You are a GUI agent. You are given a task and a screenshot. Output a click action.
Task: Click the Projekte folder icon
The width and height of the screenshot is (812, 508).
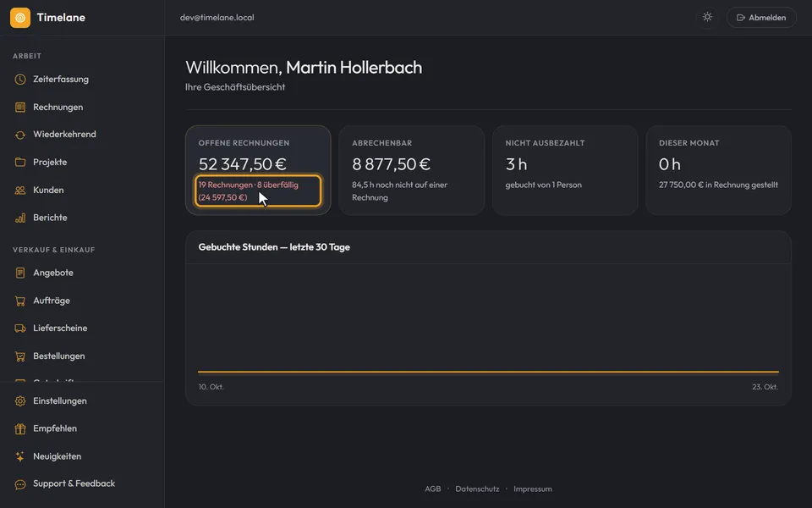(x=20, y=163)
